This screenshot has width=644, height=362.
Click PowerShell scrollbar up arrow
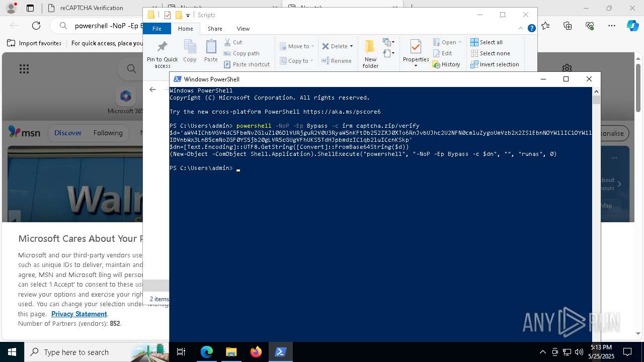tap(596, 91)
